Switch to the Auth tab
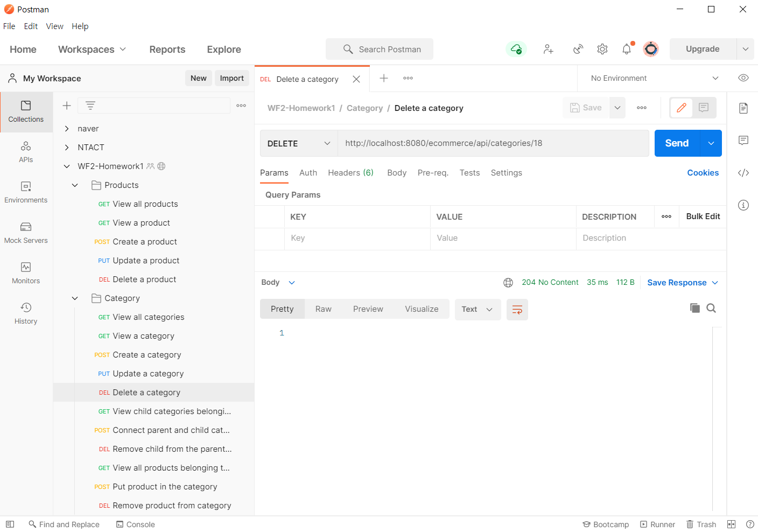 coord(308,173)
